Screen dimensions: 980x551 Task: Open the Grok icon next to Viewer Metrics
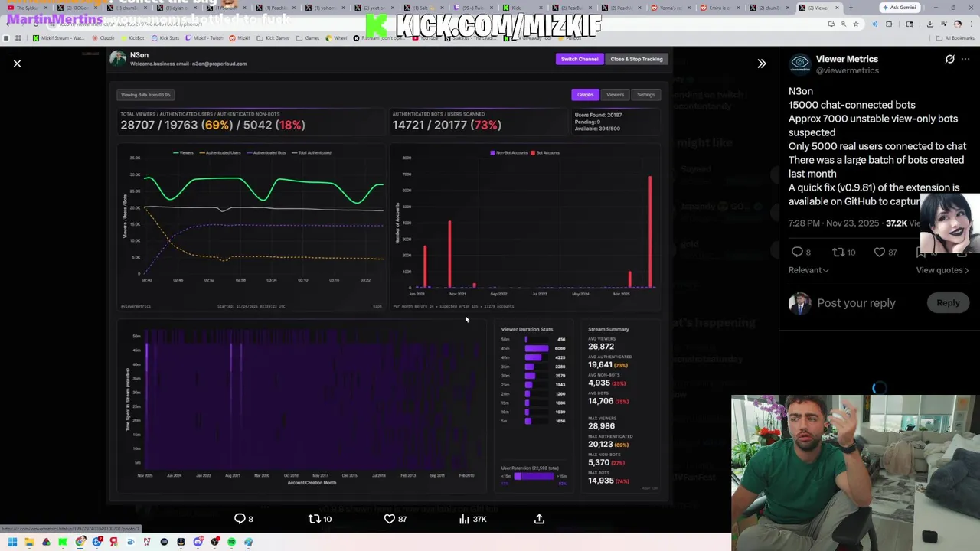coord(950,59)
